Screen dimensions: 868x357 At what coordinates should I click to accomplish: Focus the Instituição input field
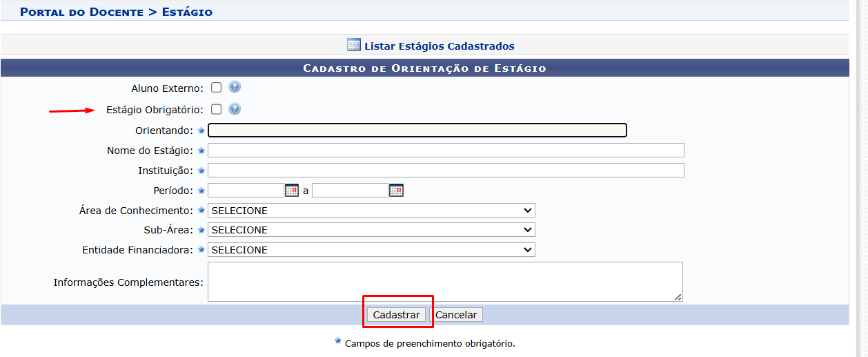[446, 171]
